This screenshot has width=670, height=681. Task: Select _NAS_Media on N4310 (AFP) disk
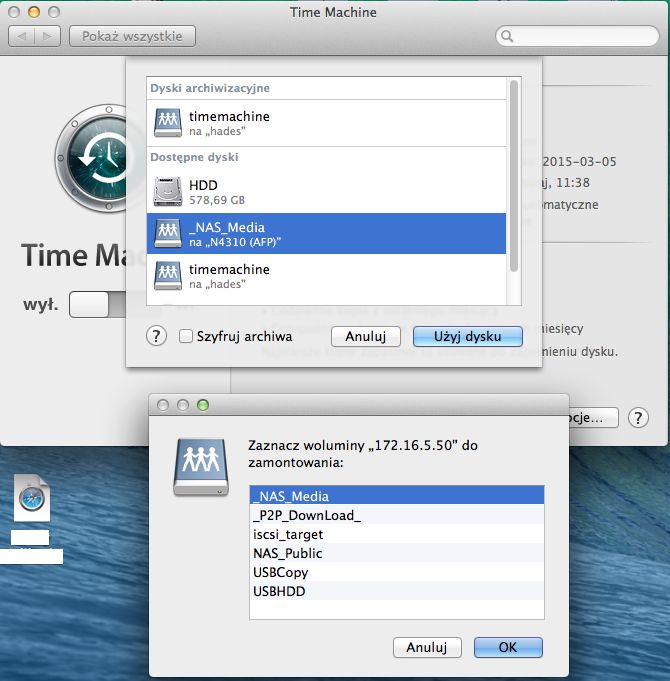point(327,234)
